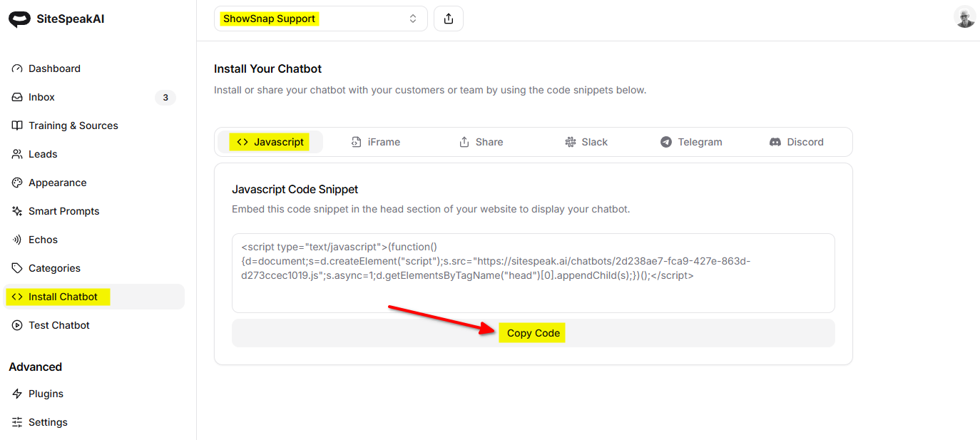The height and width of the screenshot is (440, 980).
Task: Click the Copy Code button
Action: 534,333
